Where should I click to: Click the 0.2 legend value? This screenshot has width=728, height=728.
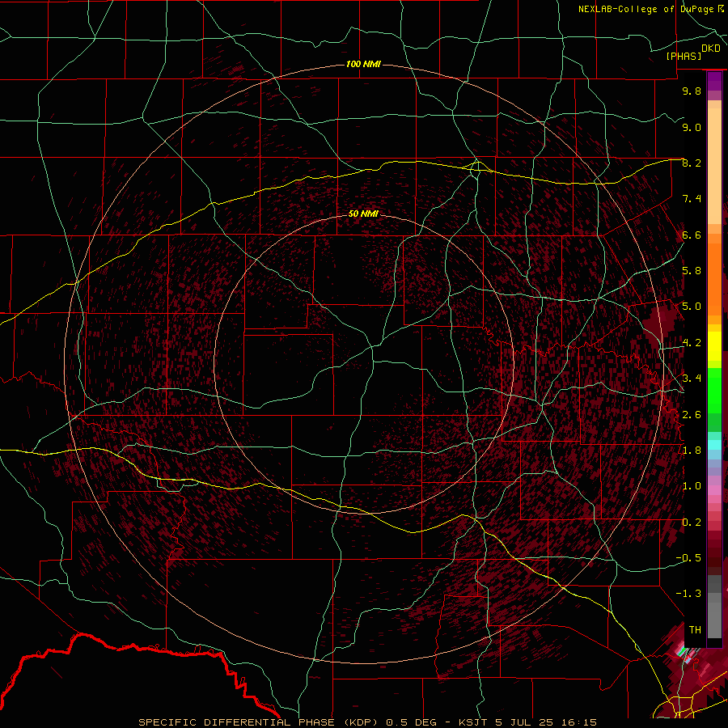692,523
